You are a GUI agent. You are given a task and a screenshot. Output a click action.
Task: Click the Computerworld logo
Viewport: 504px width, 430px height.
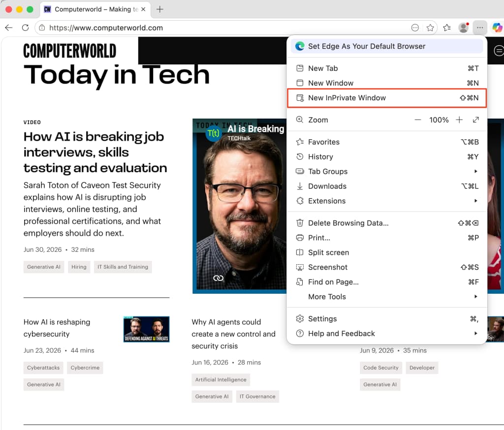pos(69,51)
